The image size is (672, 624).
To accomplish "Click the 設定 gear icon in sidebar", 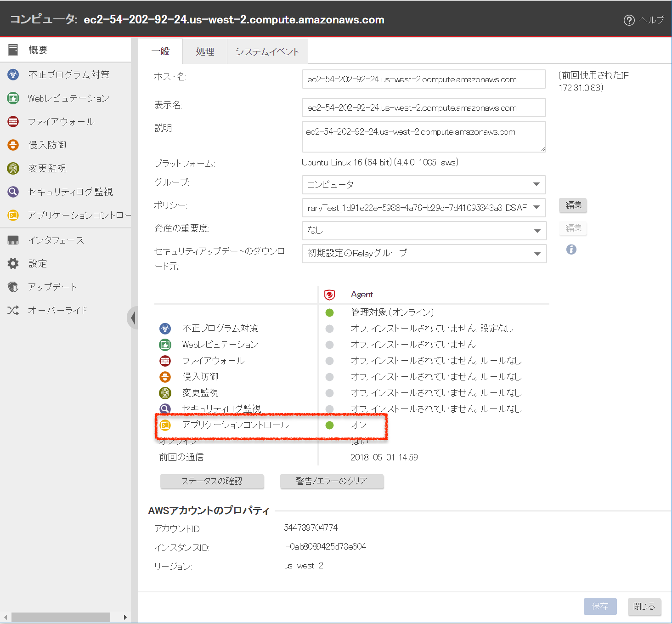I will (13, 263).
